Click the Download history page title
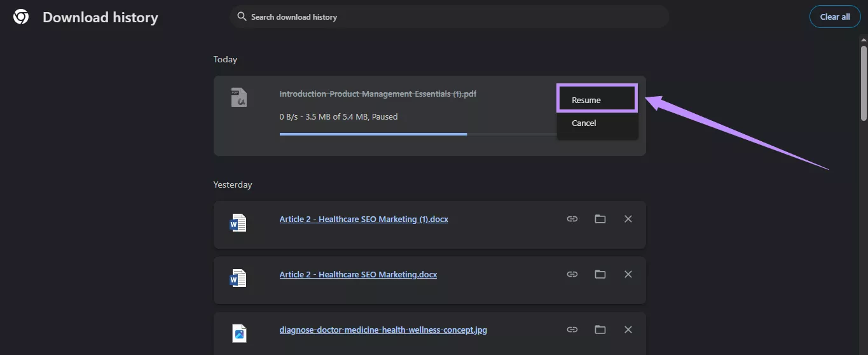This screenshot has height=355, width=868. [x=100, y=17]
